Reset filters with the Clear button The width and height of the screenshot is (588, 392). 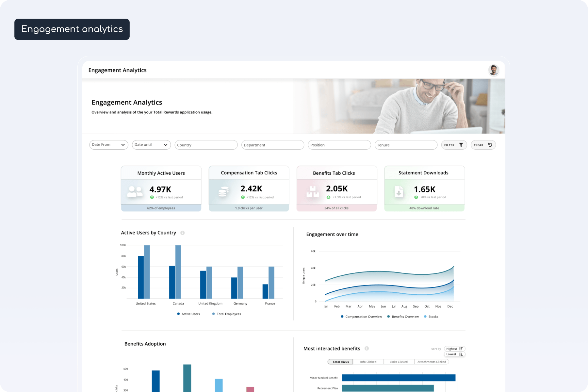pos(483,145)
